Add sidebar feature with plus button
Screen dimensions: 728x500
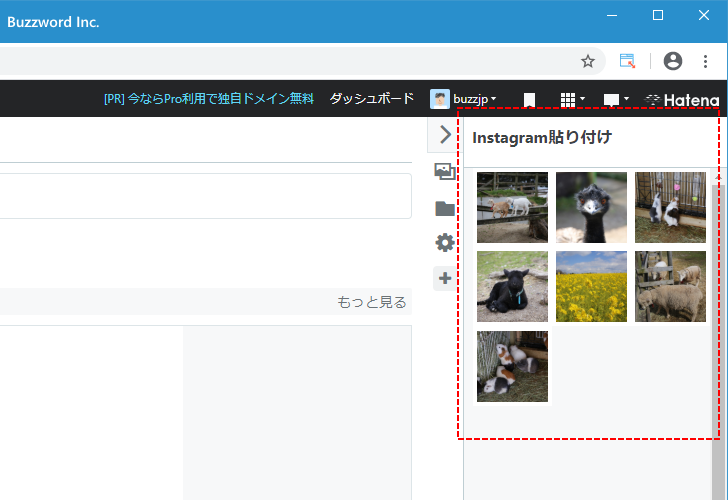coord(445,278)
